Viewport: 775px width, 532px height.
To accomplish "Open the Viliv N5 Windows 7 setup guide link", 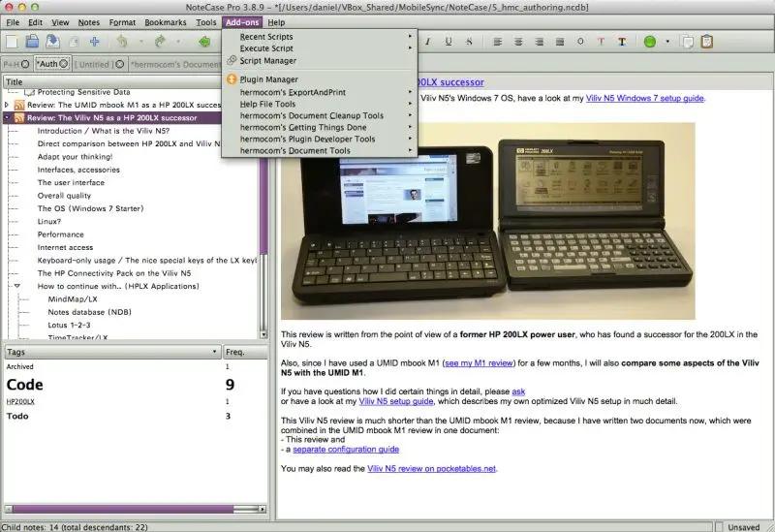I will [645, 98].
